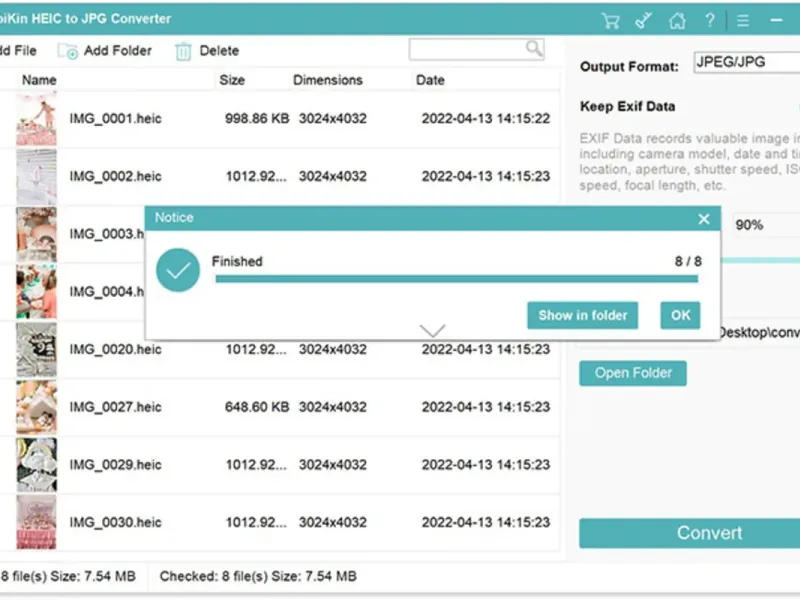Image resolution: width=800 pixels, height=600 pixels.
Task: Click the teal Finished checkmark icon
Action: pos(178,270)
